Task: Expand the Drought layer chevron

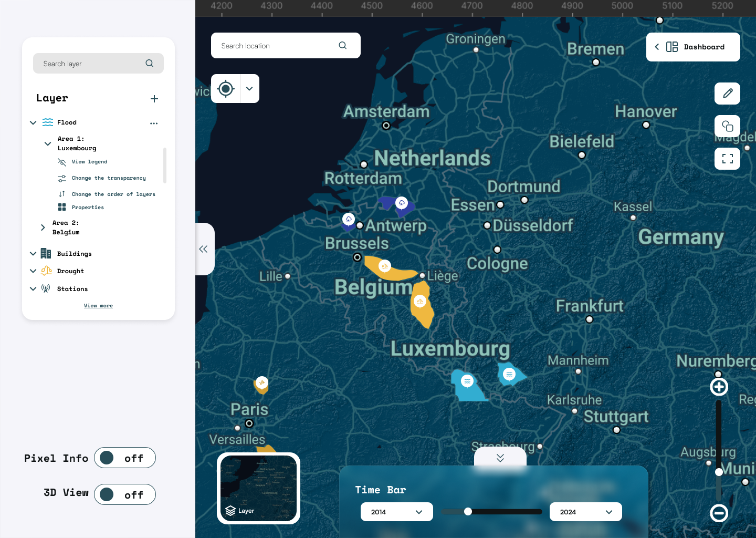Action: pos(33,271)
